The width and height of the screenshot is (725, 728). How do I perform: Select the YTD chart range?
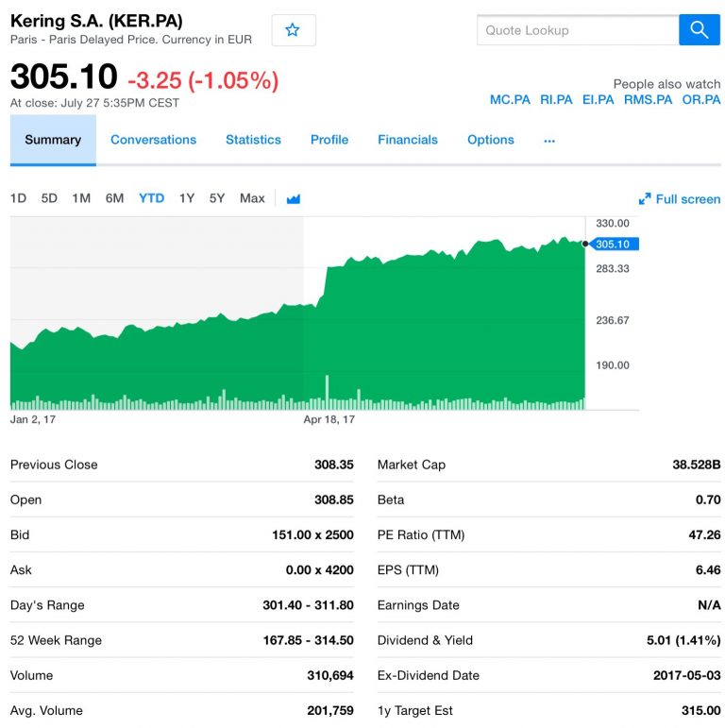coord(151,198)
